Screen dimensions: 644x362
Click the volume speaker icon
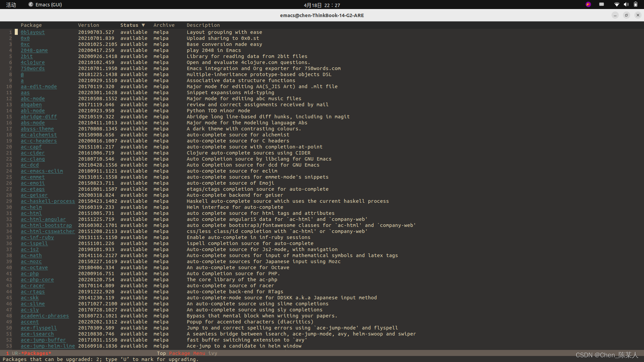coord(626,5)
